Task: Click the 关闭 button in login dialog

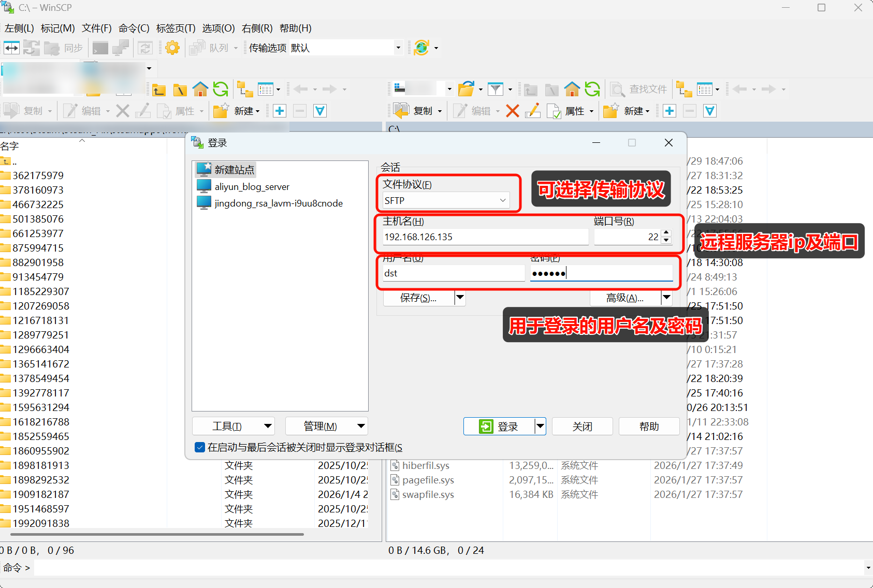Action: point(582,427)
